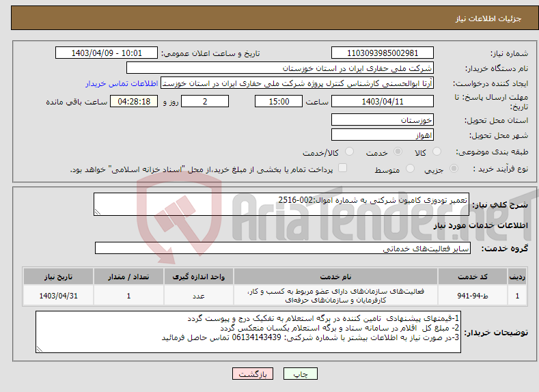Viewport: 539px width, 392px height.
Task: Toggle the اسناد خزانه اسلامی payment checkbox
Action: (342, 167)
